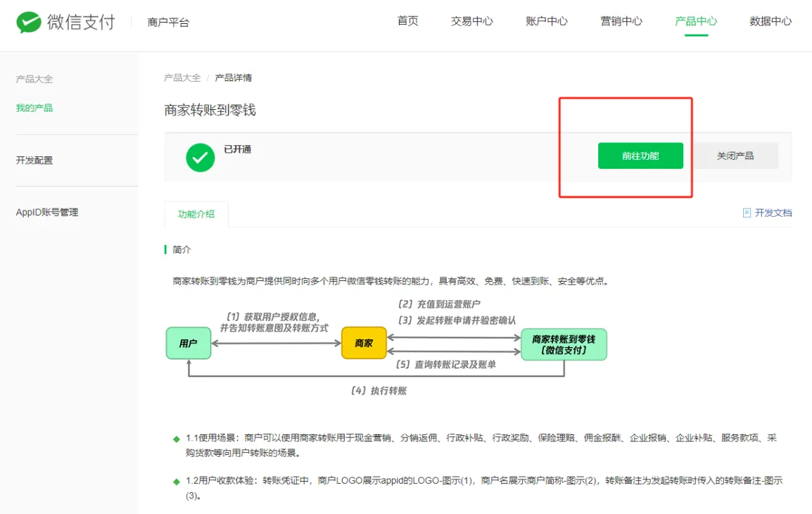Click the 微信支付 logo text

pos(82,23)
